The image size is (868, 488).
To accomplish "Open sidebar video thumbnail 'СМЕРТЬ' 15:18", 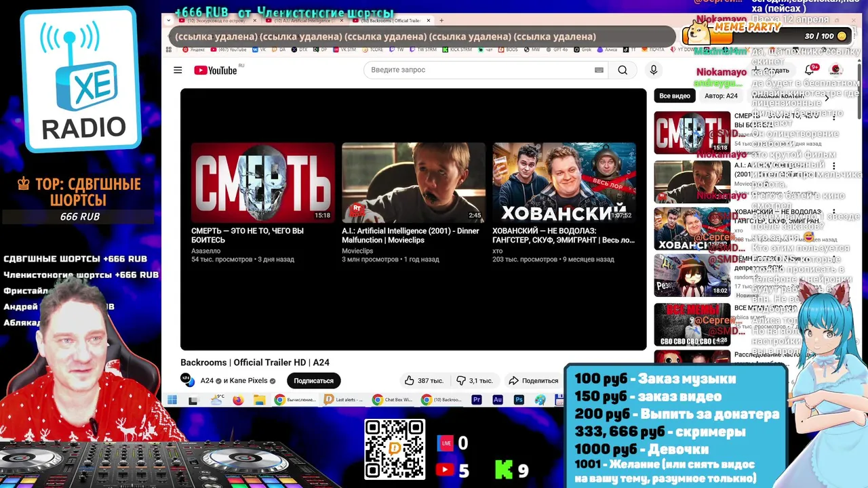I will point(692,133).
